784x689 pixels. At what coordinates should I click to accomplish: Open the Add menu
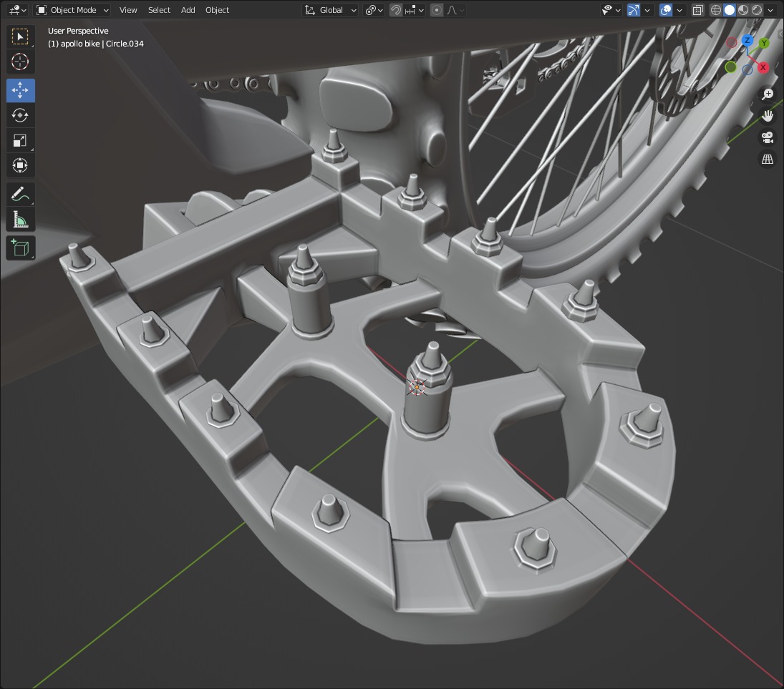click(x=188, y=10)
